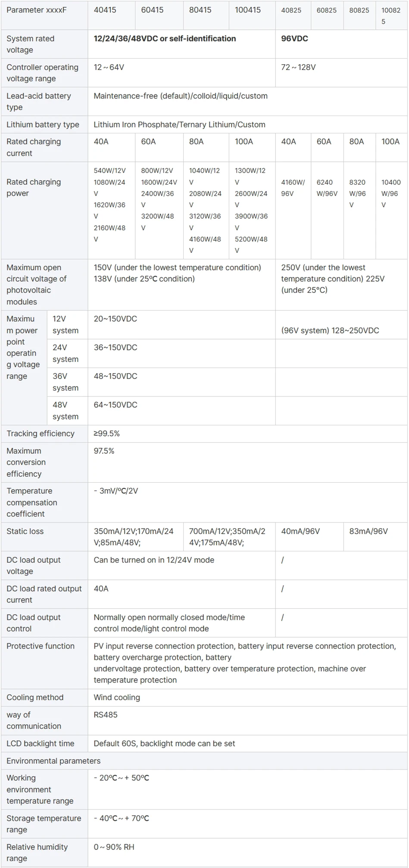409x868 pixels.
Task: Click the 4160W/96V rated charging power cell
Action: pyautogui.click(x=293, y=188)
